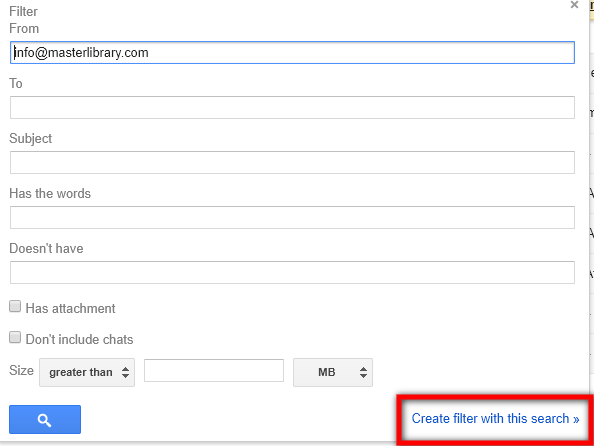
Task: Click the size value input box
Action: [214, 371]
